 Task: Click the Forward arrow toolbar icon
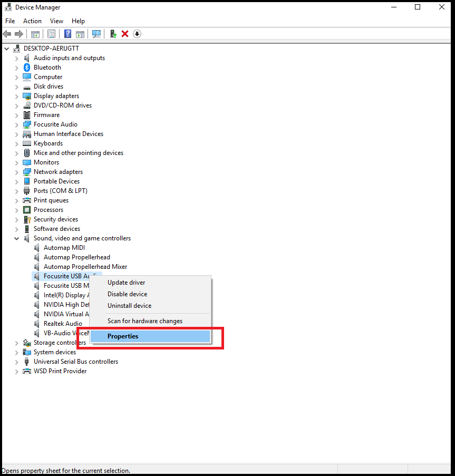(19, 34)
